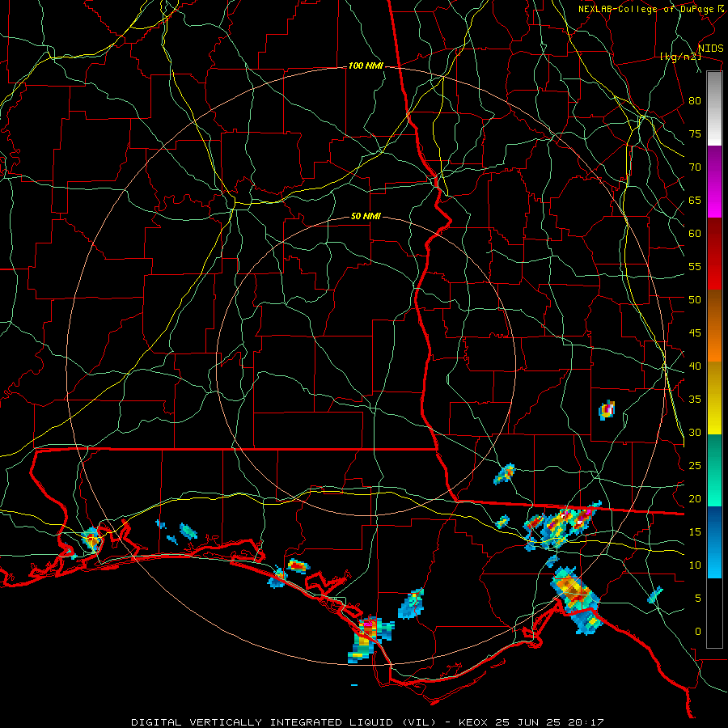This screenshot has width=728, height=728.
Task: Click the "KEOX 25 JUN 25 20:17" timestamp text
Action: pyautogui.click(x=531, y=722)
